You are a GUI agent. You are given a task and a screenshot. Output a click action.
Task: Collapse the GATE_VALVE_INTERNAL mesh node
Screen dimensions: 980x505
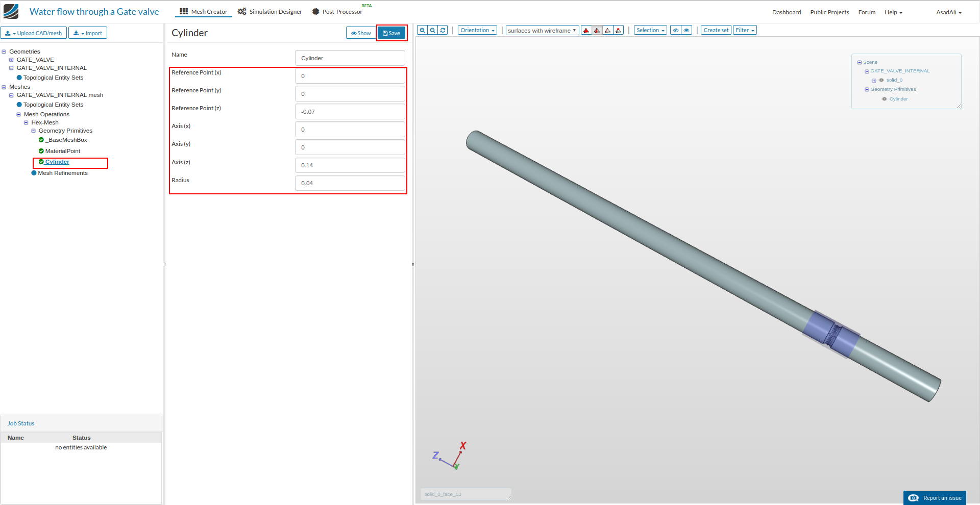11,95
